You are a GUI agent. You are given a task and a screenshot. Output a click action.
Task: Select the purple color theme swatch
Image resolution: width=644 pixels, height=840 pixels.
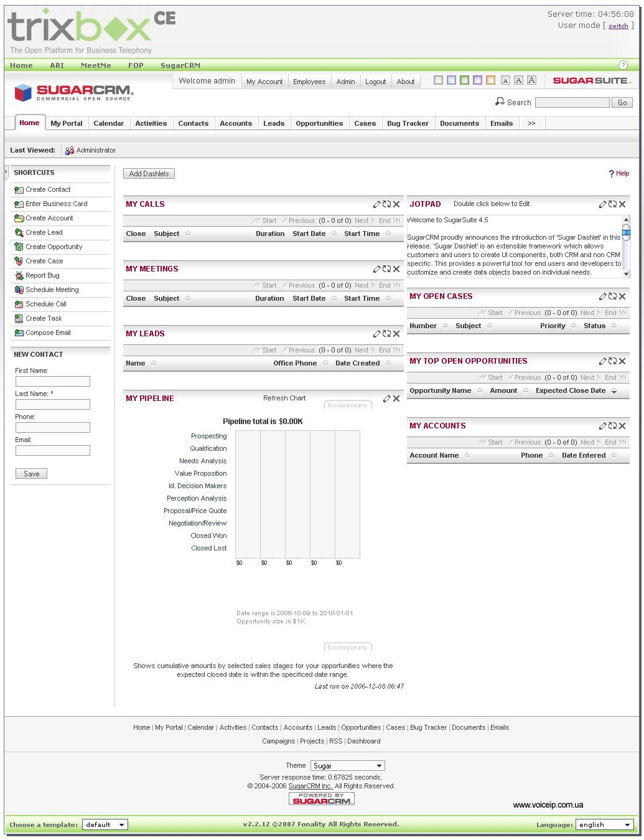pyautogui.click(x=477, y=80)
